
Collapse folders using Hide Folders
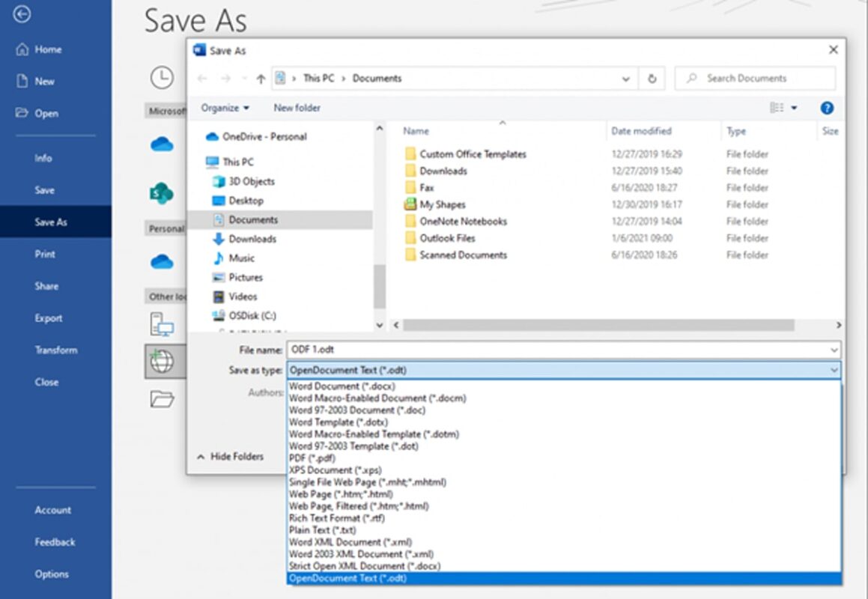[x=233, y=456]
